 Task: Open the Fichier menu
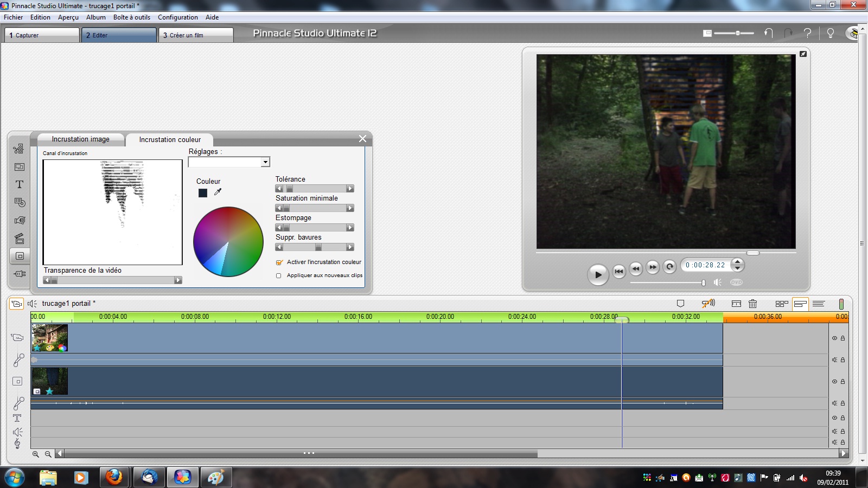coord(14,17)
